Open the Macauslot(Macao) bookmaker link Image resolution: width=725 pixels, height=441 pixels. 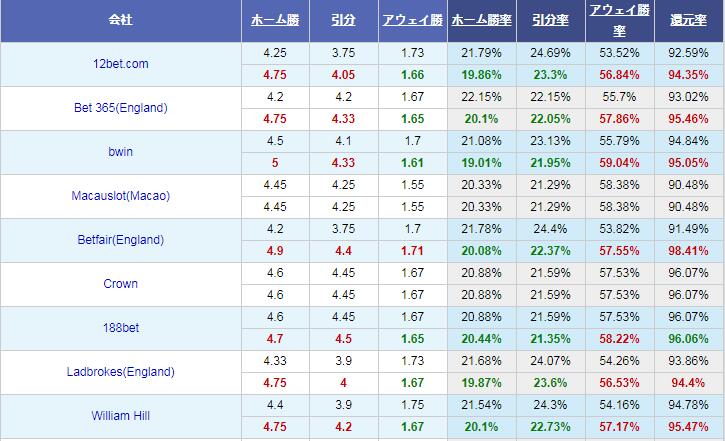[121, 196]
